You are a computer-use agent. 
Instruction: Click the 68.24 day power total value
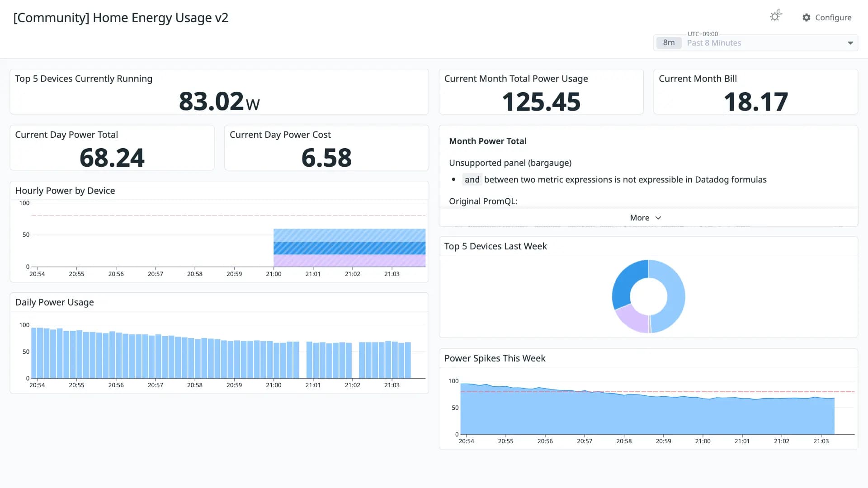(112, 158)
